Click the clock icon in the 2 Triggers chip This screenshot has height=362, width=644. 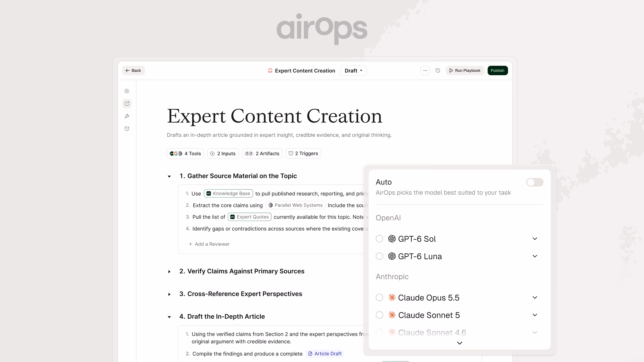point(291,153)
